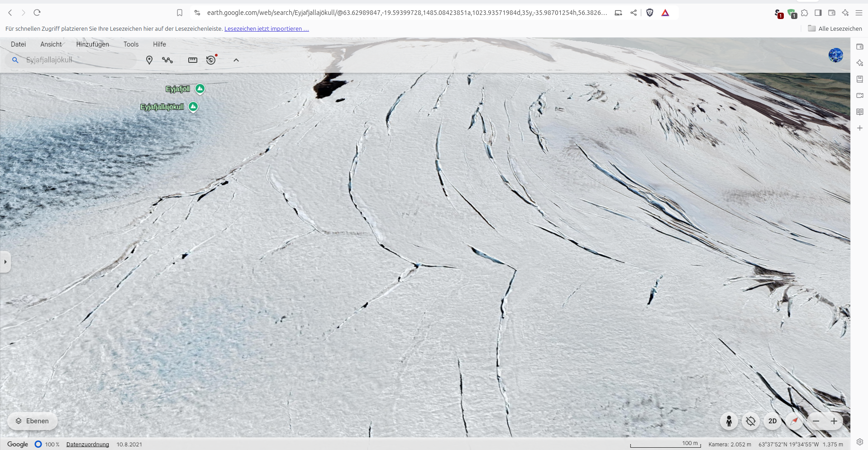
Task: Open the Datenzuordnung attribution link
Action: 88,445
